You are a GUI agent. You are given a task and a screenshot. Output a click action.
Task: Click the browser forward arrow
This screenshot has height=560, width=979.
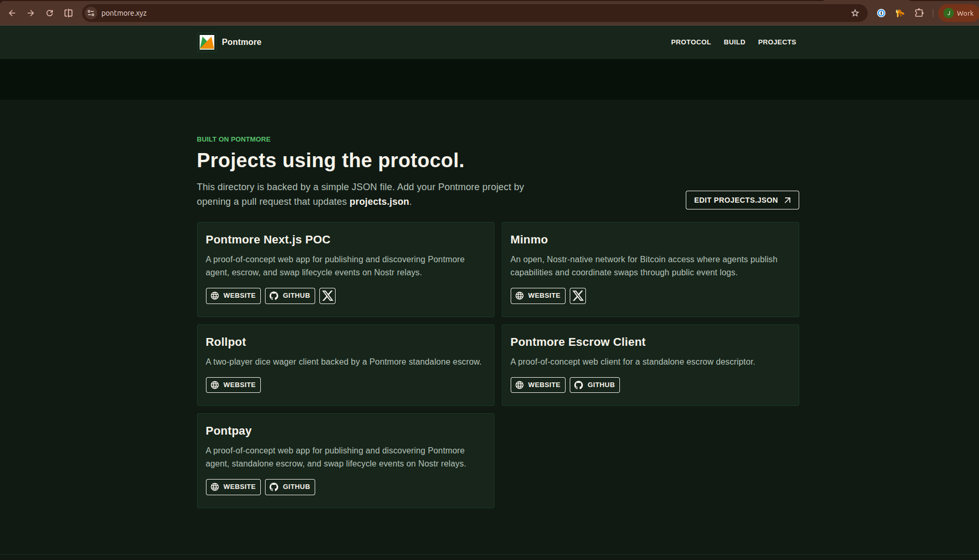coord(31,13)
